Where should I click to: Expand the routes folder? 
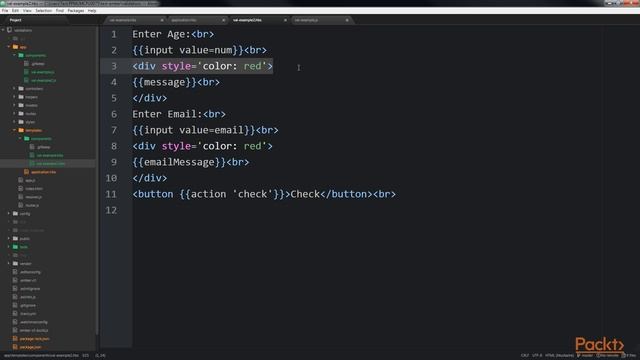coord(14,113)
